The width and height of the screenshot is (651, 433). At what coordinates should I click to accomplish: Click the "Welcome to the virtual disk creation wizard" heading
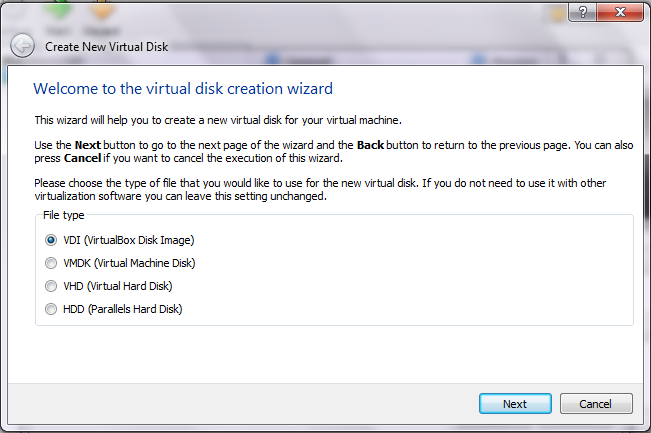pyautogui.click(x=183, y=89)
